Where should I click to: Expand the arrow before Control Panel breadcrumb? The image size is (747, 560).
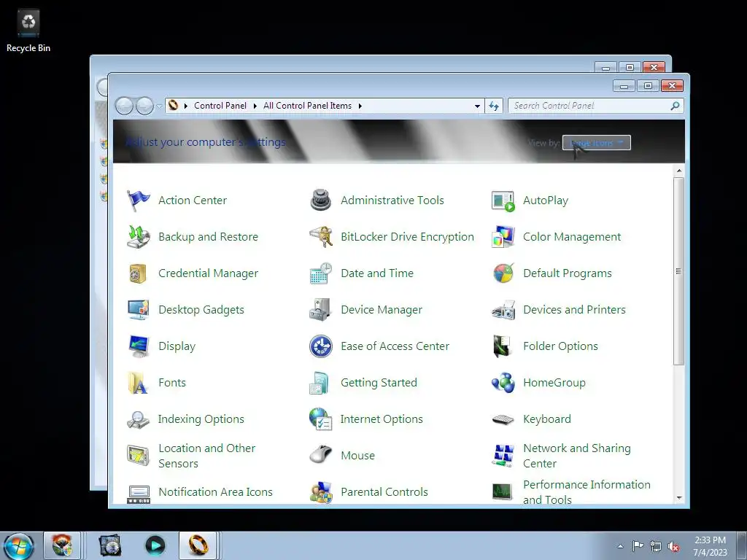(x=185, y=106)
